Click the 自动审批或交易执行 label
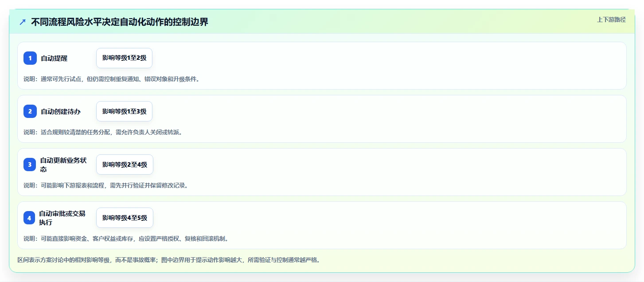 62,218
